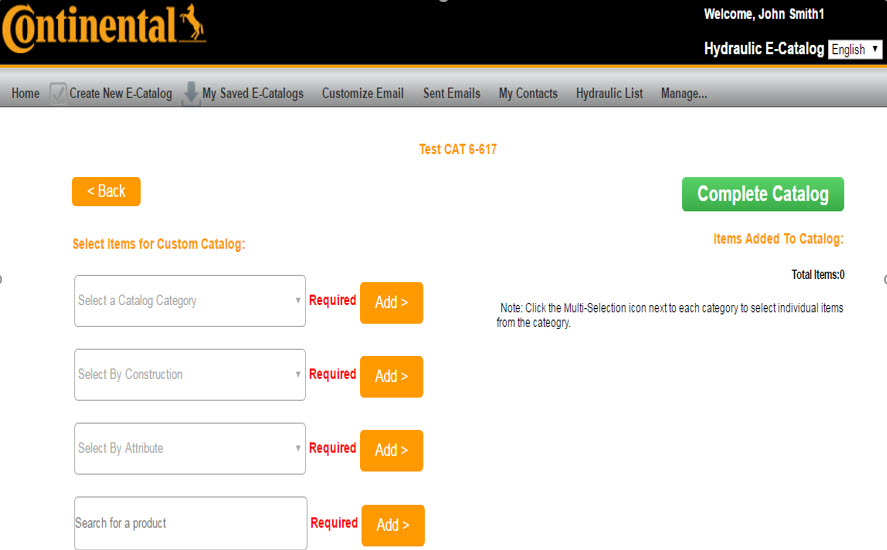This screenshot has width=887, height=550.
Task: Click the download arrow icon beside My Saved E-Catalogs
Action: [191, 93]
